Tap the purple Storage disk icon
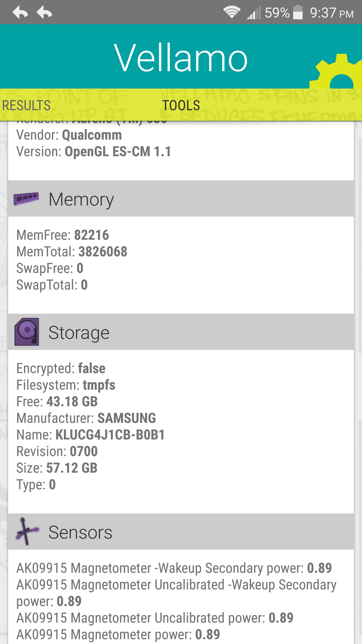362x644 pixels. [x=27, y=332]
